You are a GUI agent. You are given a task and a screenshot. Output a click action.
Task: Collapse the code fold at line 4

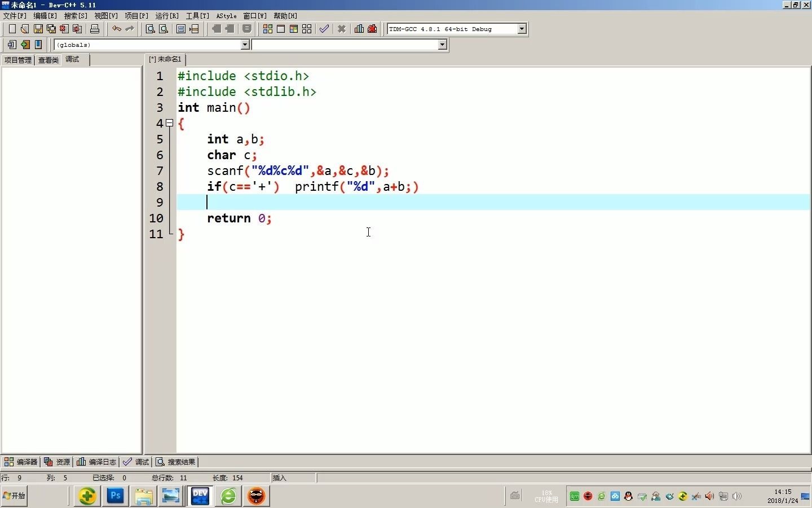coord(169,122)
